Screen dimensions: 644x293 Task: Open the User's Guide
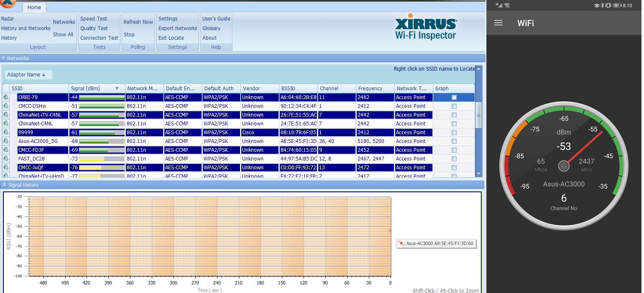pos(216,19)
